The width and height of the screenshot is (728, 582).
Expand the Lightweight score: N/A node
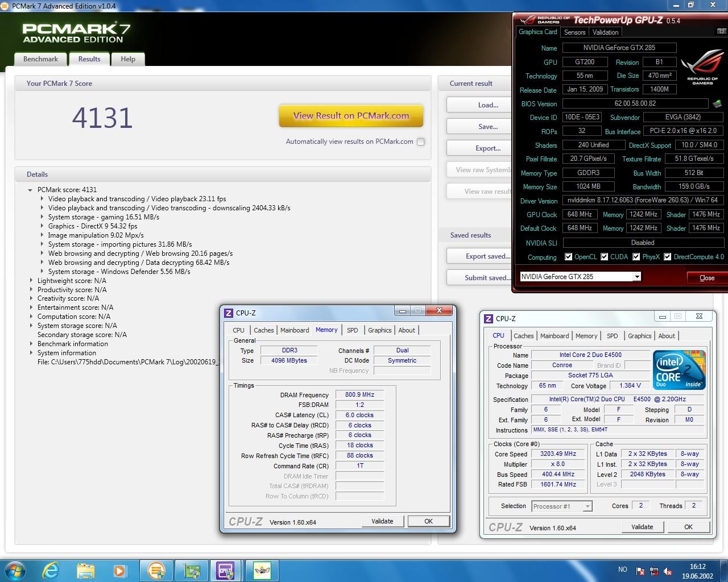tap(31, 281)
